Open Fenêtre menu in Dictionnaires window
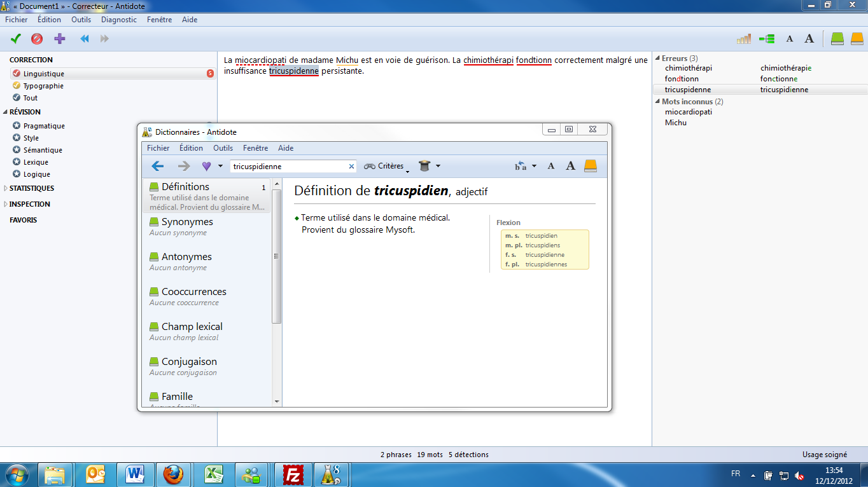The height and width of the screenshot is (487, 868). click(x=255, y=148)
